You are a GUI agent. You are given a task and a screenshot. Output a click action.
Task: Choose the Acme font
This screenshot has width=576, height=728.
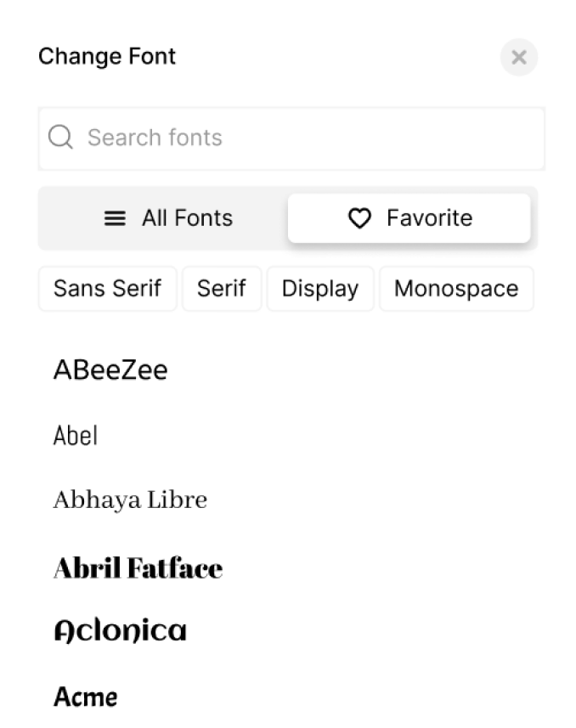[86, 697]
